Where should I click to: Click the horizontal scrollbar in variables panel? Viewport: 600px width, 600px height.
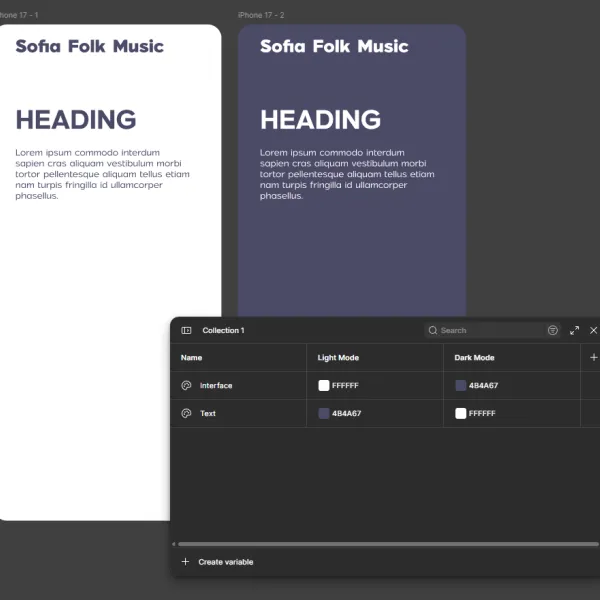(x=388, y=544)
